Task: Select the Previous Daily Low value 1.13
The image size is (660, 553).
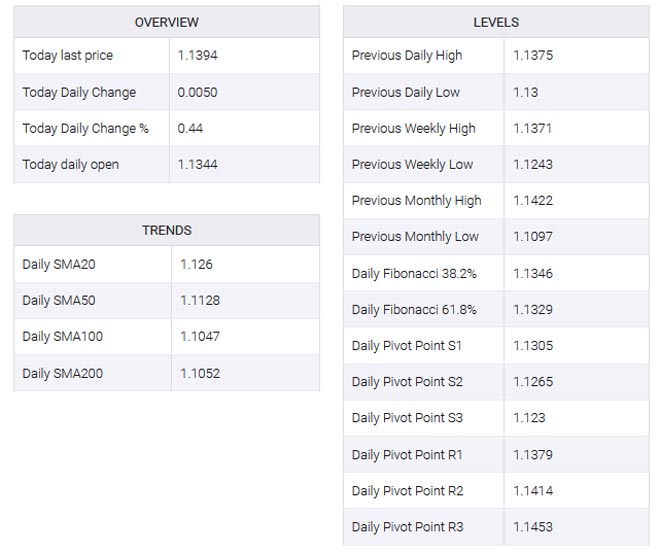Action: tap(525, 92)
